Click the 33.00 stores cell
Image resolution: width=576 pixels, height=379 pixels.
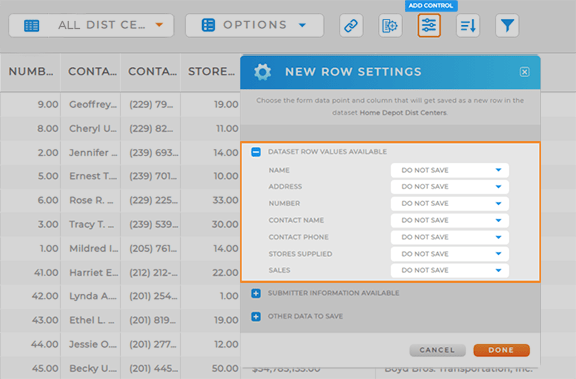(x=210, y=201)
